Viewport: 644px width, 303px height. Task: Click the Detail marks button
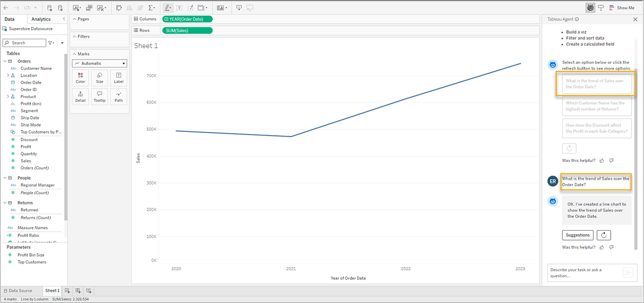point(80,97)
